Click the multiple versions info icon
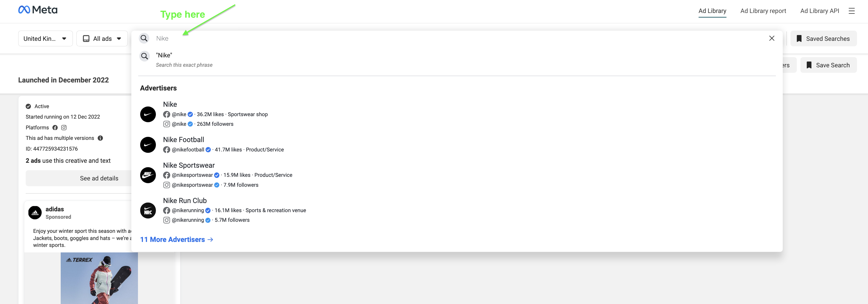868x304 pixels. pos(100,138)
